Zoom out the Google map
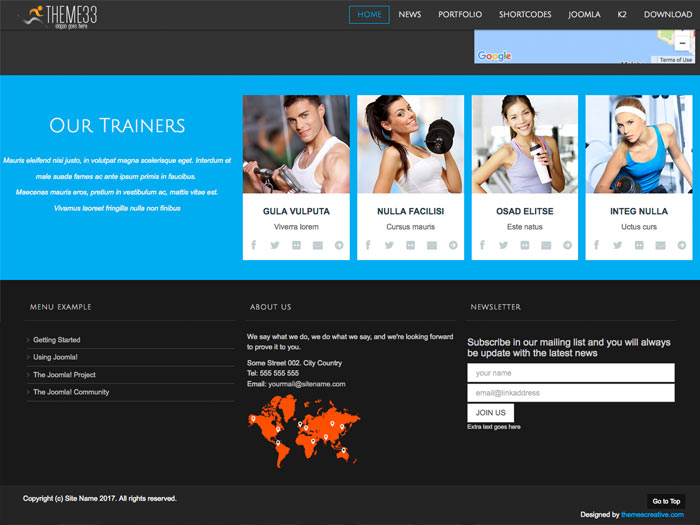 coord(682,43)
